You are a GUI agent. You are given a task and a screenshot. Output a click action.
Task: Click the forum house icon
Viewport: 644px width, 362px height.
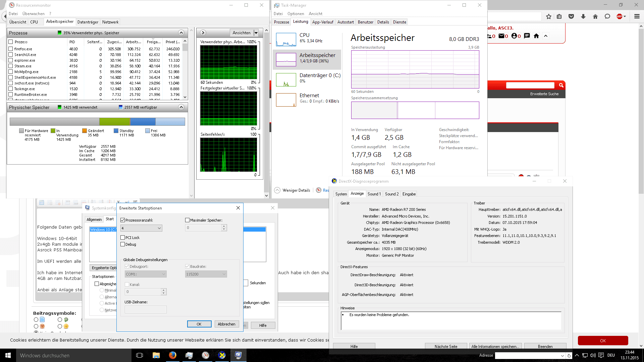pos(536,36)
